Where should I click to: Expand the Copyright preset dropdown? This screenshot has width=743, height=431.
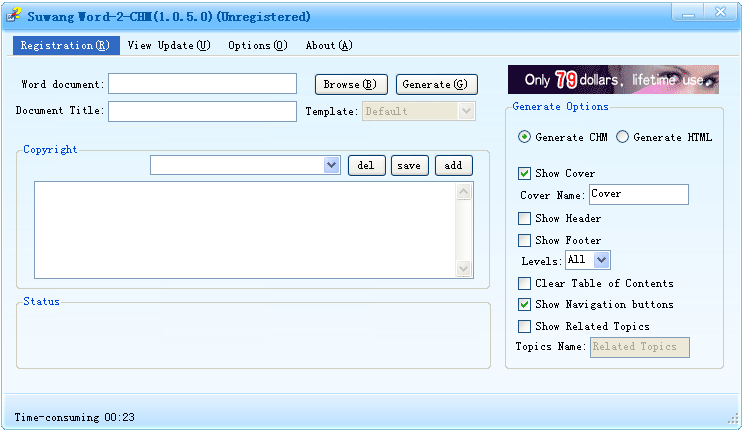[331, 165]
